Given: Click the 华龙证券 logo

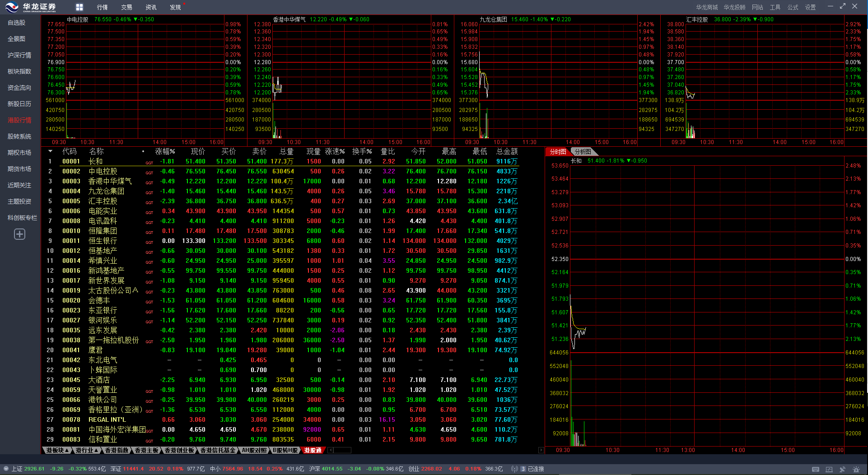Looking at the screenshot, I should click(31, 7).
